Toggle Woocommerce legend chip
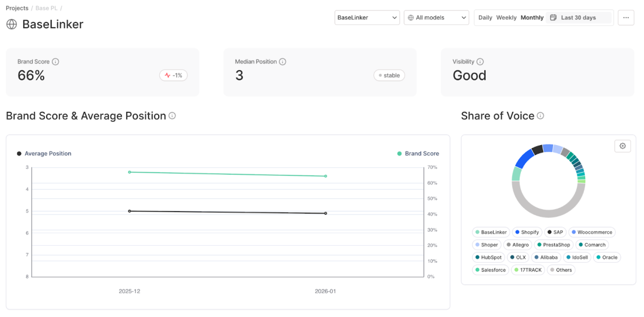The image size is (644, 317). coord(592,232)
